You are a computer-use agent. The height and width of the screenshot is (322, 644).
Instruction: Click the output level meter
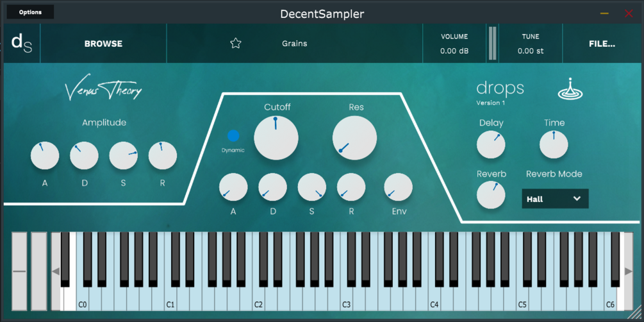[492, 44]
